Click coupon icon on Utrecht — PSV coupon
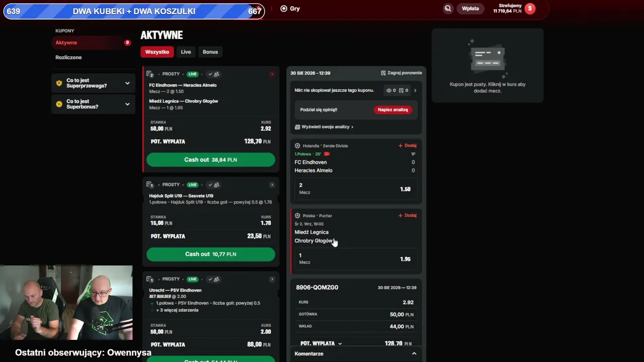This screenshot has width=644, height=362. tap(150, 279)
